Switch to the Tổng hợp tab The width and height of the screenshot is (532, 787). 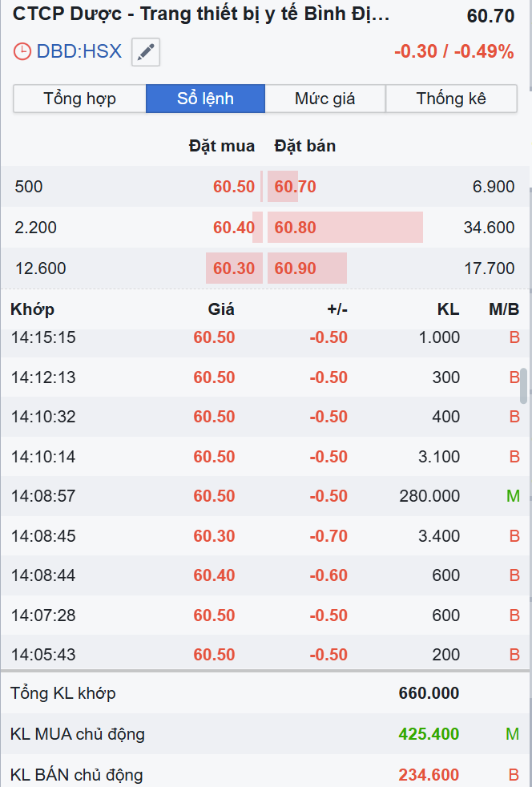[x=79, y=99]
